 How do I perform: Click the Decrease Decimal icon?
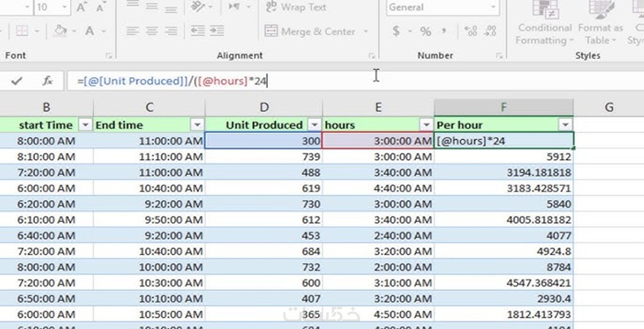[490, 31]
